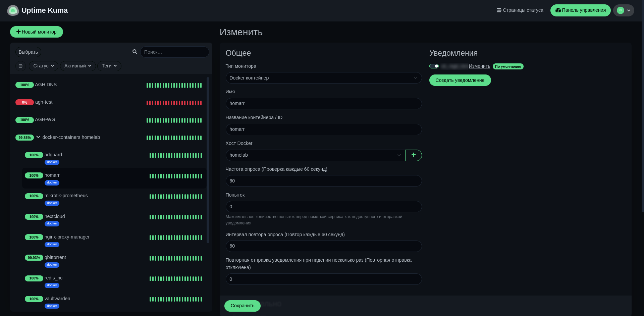This screenshot has height=316, width=644.
Task: Click the Поиск search field
Action: pos(175,52)
